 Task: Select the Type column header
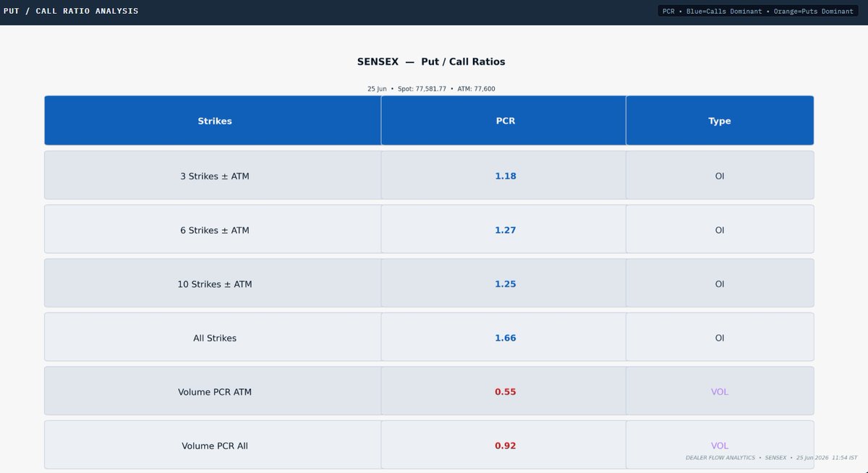click(720, 121)
